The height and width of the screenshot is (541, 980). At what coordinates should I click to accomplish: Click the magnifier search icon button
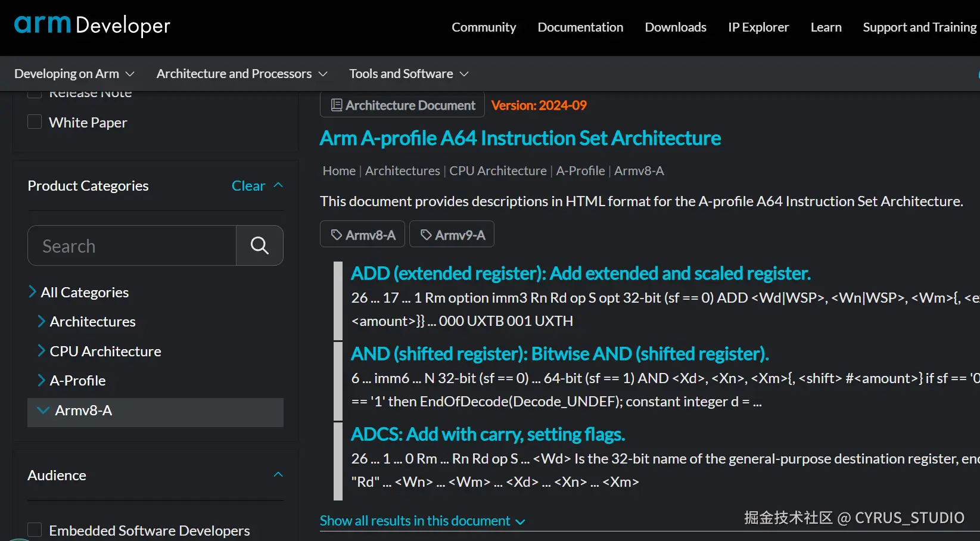point(259,245)
